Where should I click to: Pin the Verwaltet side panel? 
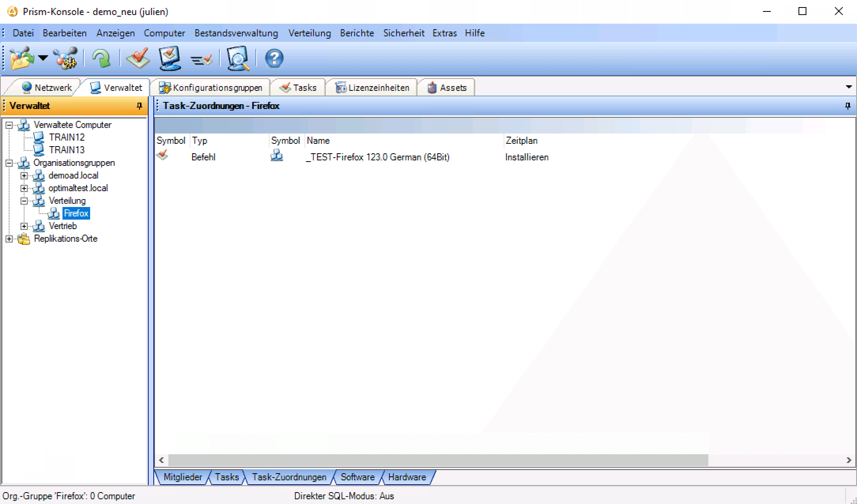click(139, 106)
